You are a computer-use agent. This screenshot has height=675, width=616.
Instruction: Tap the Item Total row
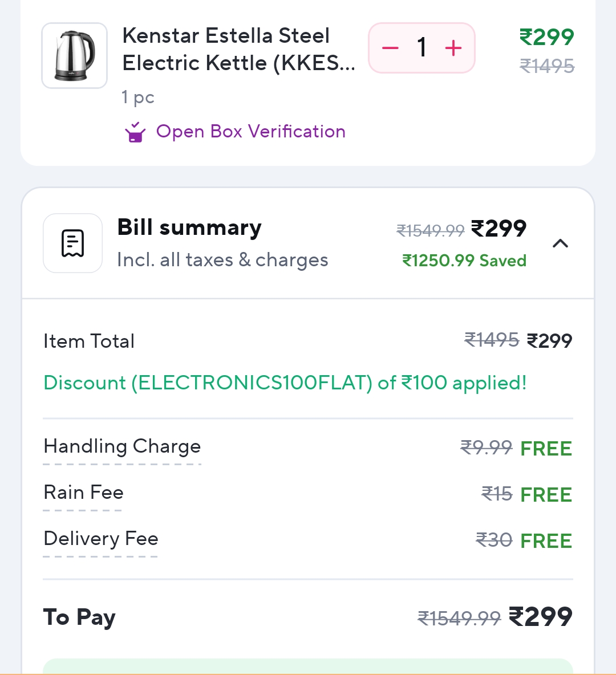89,341
